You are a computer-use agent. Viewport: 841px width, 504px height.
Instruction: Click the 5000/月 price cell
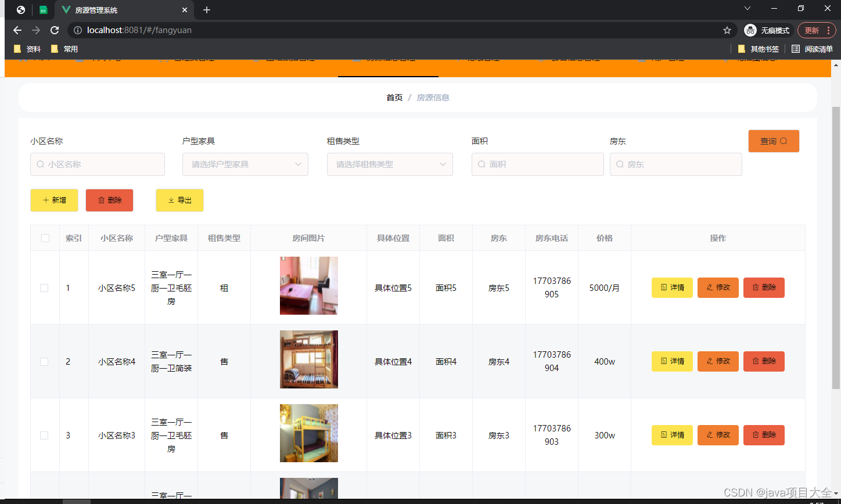605,288
